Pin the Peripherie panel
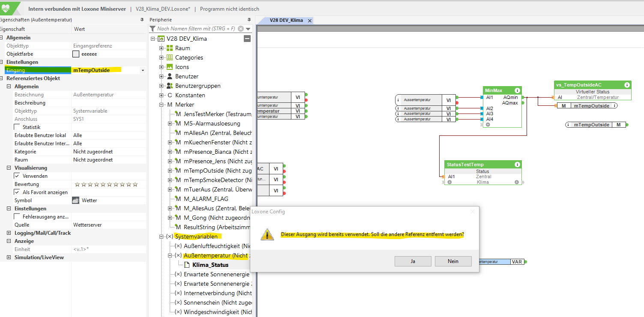The width and height of the screenshot is (644, 317). coord(249,20)
